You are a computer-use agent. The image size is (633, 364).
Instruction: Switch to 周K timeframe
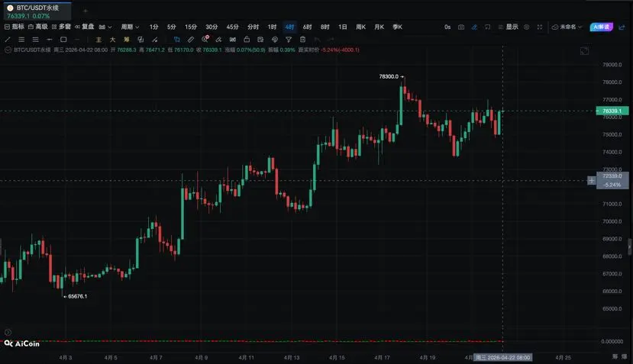click(360, 27)
